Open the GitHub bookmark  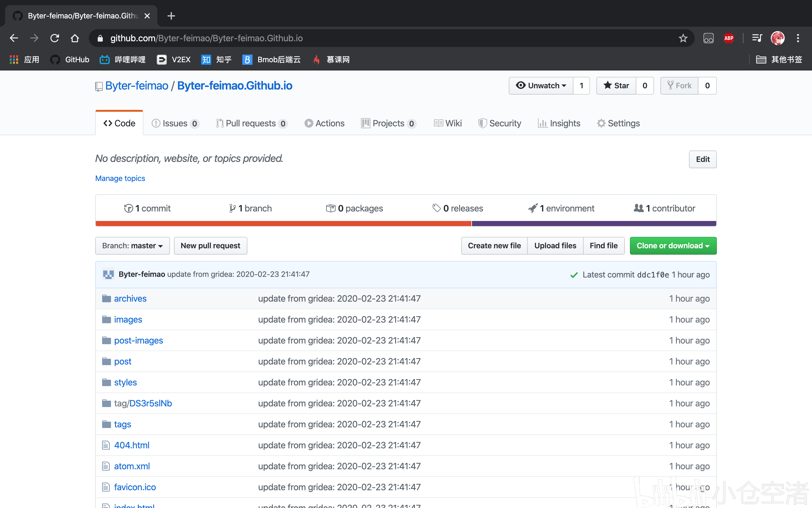point(69,59)
